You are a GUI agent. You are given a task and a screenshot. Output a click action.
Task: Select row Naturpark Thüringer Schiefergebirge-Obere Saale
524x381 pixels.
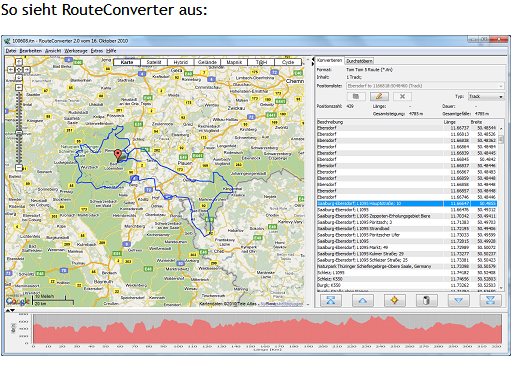[407, 266]
